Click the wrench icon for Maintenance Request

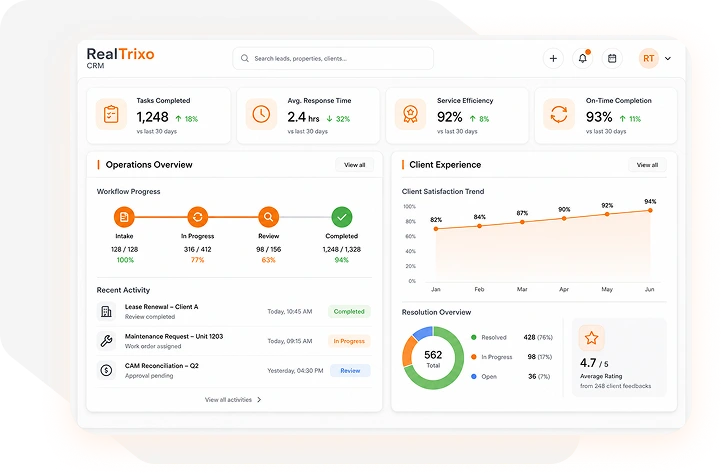(x=106, y=341)
